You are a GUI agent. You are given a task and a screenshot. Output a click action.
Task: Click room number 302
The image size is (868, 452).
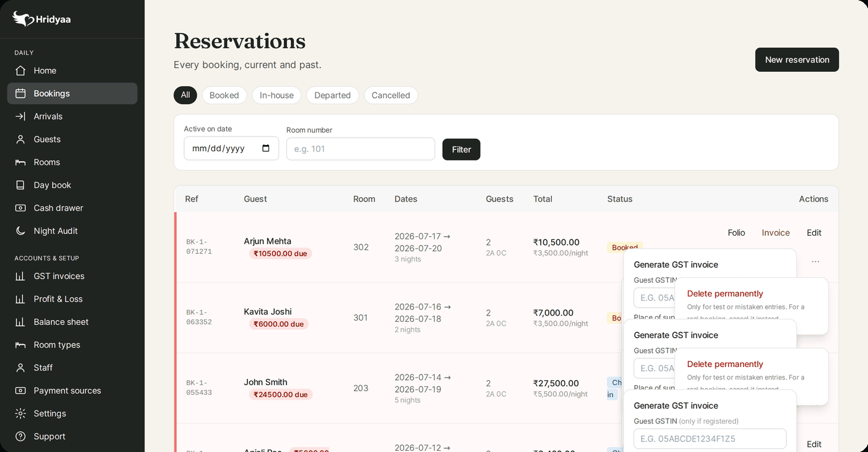tap(361, 247)
